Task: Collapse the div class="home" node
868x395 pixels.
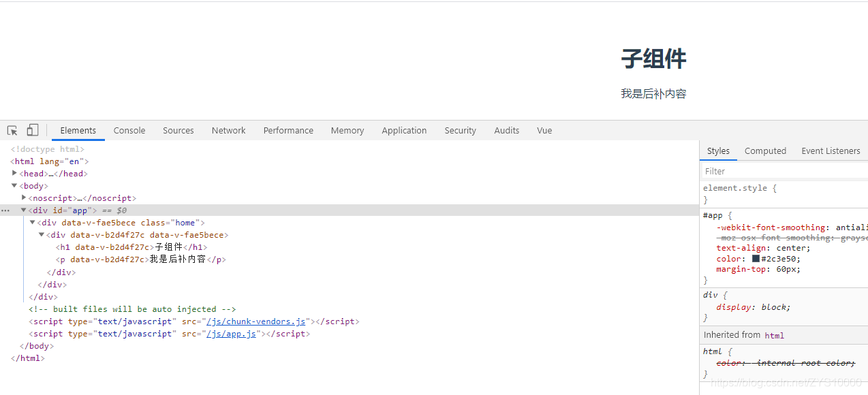Action: tap(33, 223)
